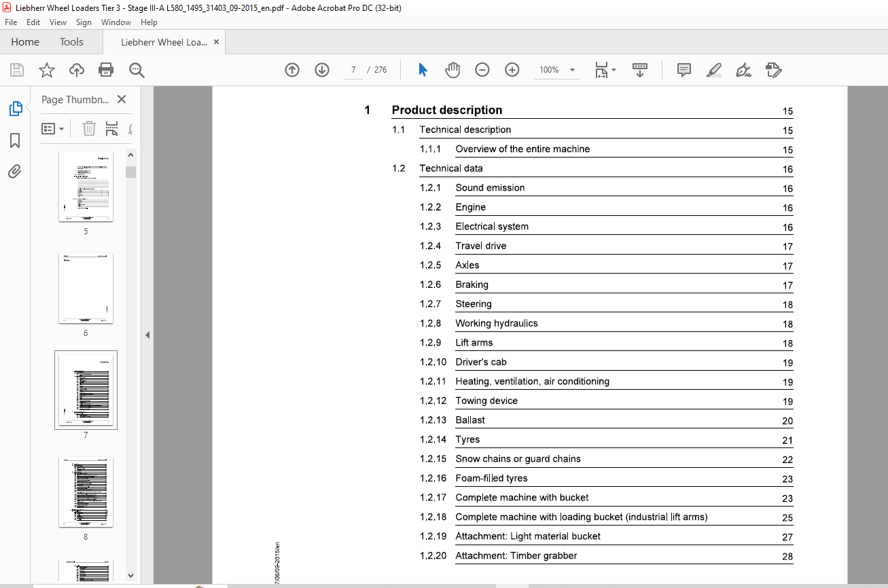Collapse the navigation pane arrow

[x=147, y=335]
